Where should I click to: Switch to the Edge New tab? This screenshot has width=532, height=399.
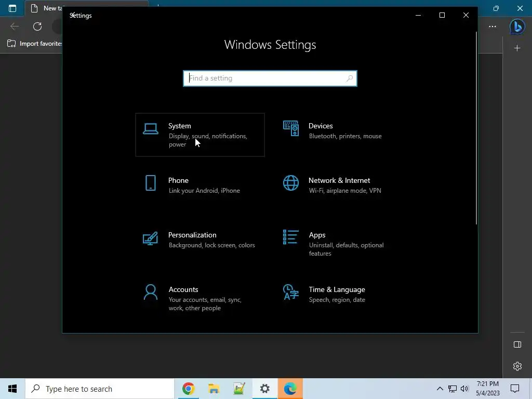pyautogui.click(x=44, y=8)
